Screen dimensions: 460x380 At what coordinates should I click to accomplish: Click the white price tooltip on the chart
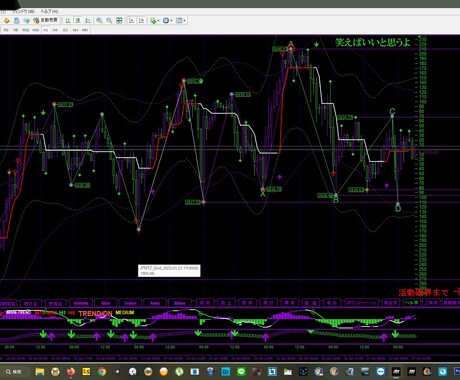click(169, 271)
